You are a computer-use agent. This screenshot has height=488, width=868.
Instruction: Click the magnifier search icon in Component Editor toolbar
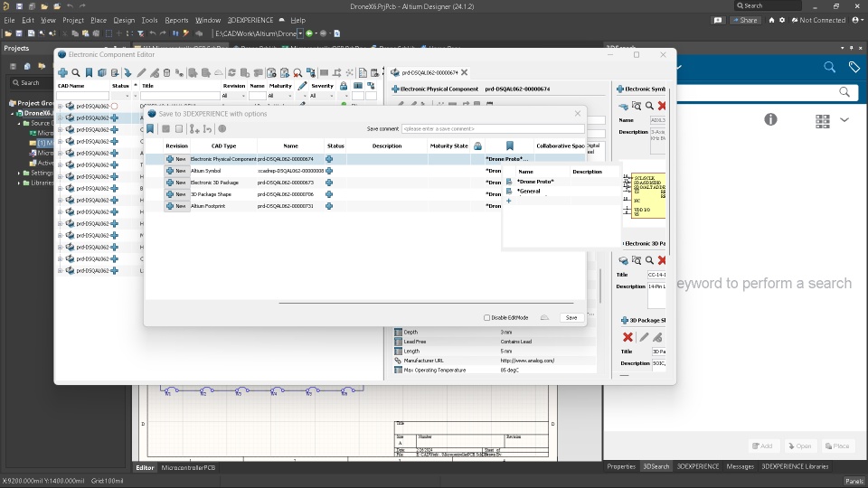click(x=76, y=73)
